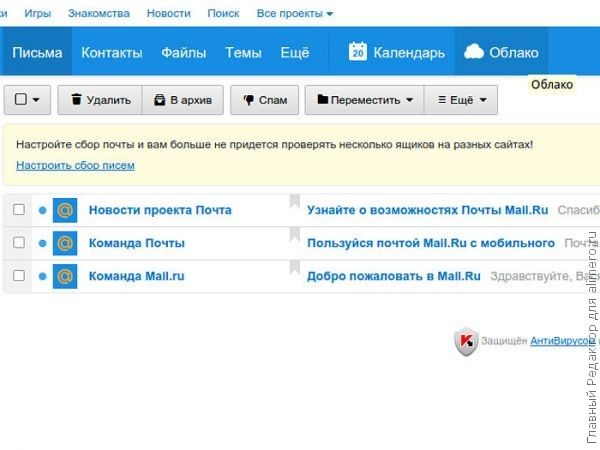600x450 pixels.
Task: Click the Спам button
Action: tap(264, 100)
